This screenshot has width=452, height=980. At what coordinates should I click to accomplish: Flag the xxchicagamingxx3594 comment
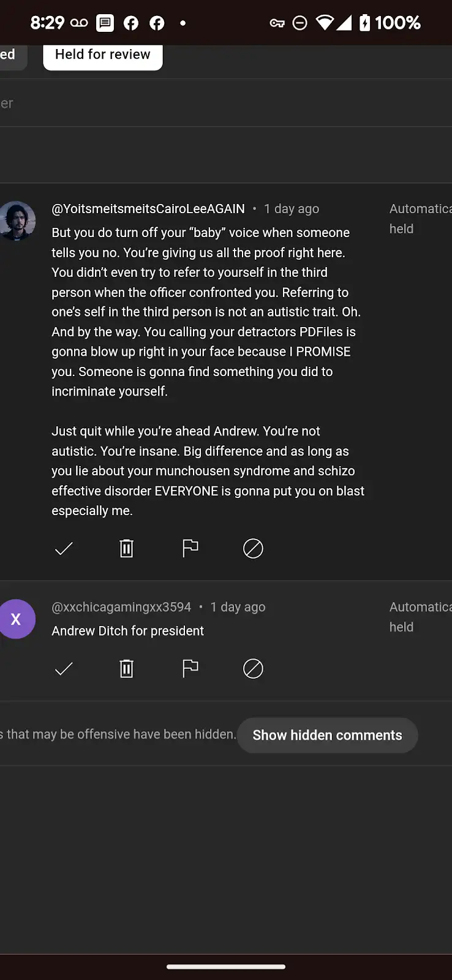190,668
